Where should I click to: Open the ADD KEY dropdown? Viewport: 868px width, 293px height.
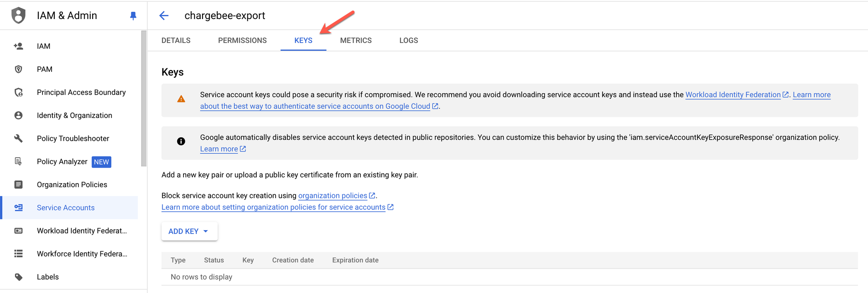[x=189, y=231]
